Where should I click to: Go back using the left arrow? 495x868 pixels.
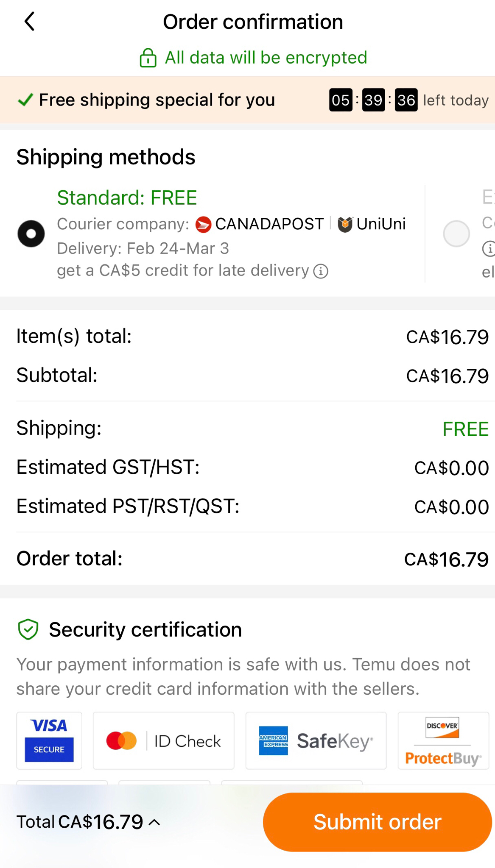[29, 22]
